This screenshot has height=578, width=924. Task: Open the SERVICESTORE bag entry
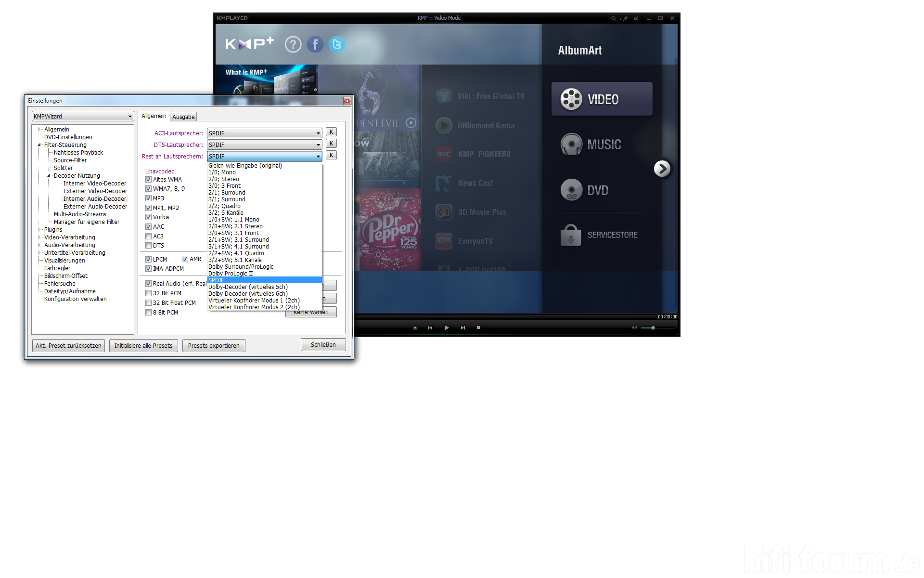coord(599,235)
